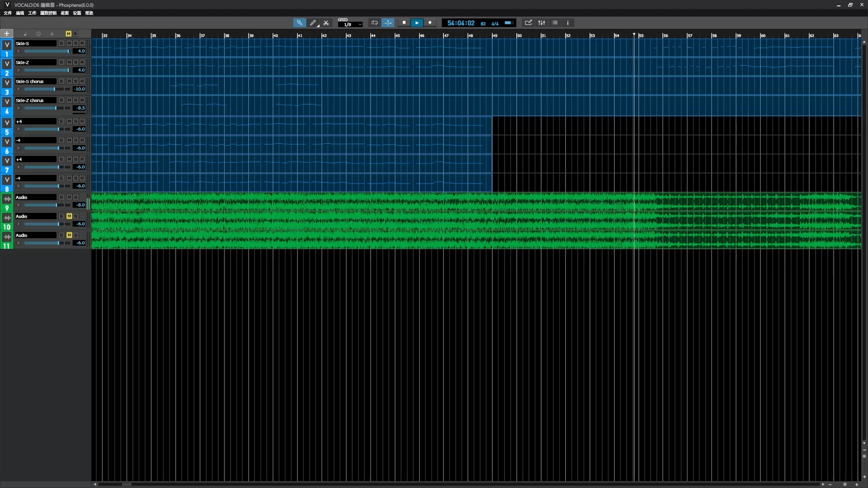Toggle global solo S in track header
The image size is (868, 488).
click(x=75, y=34)
